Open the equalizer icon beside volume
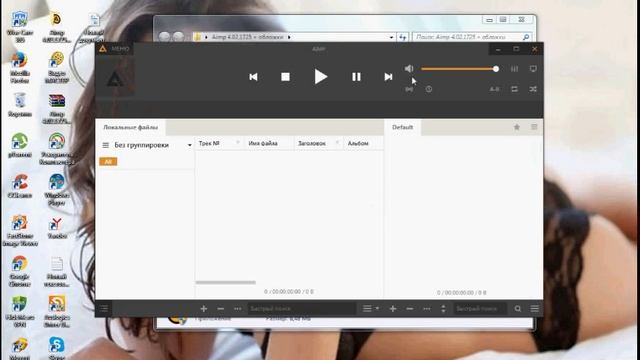 point(514,69)
